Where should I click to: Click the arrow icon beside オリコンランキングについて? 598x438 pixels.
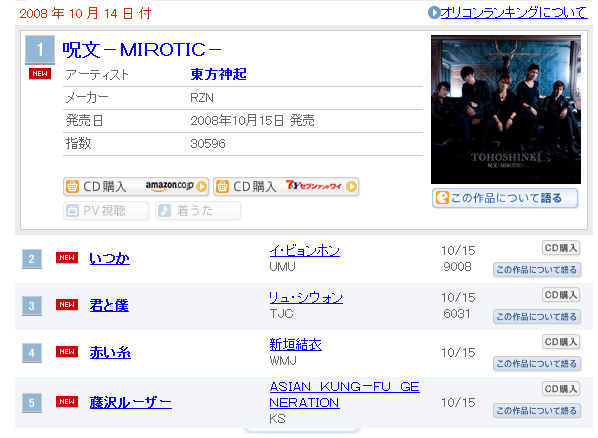[x=434, y=13]
